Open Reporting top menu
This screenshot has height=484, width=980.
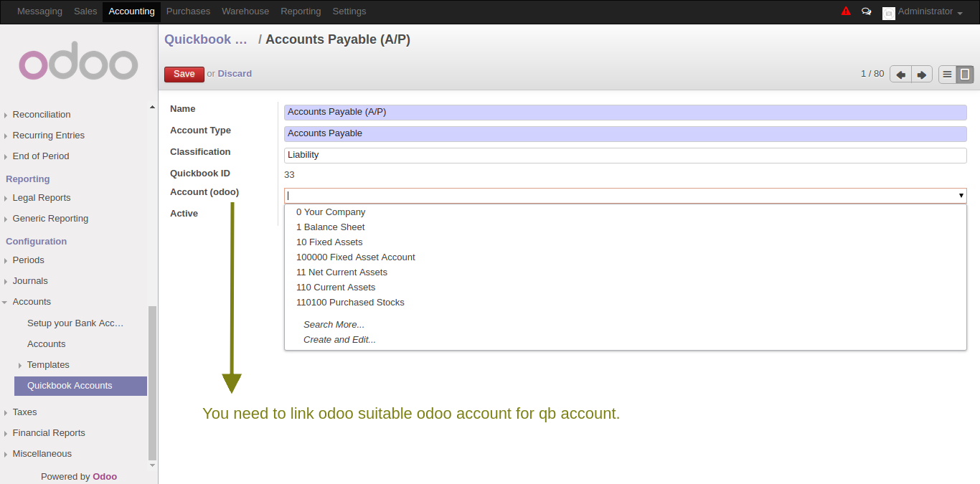301,11
